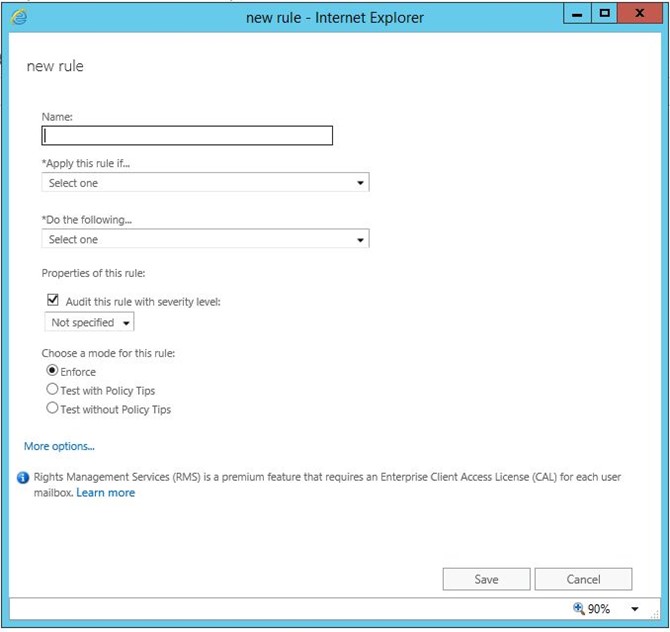Click the 'new rule' page heading

55,66
